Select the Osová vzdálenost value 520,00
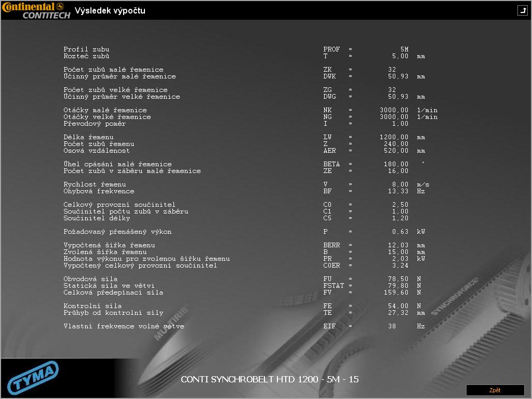532x399 pixels. [396, 151]
